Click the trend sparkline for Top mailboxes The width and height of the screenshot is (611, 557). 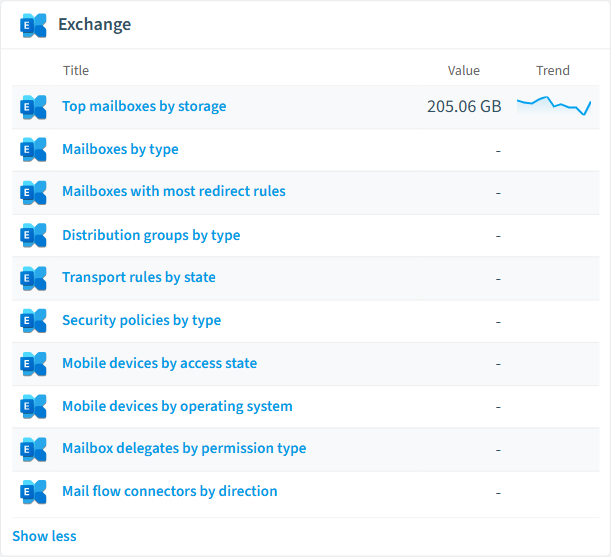pos(554,106)
